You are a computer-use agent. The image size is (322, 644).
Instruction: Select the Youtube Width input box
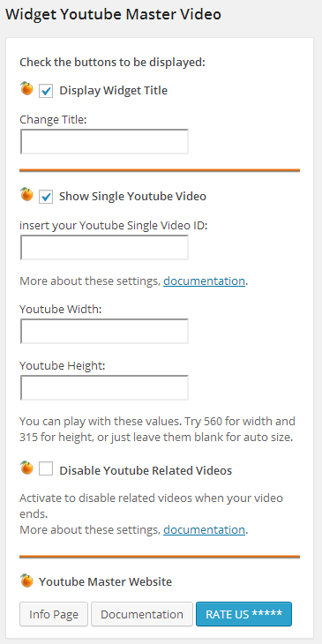pyautogui.click(x=104, y=331)
